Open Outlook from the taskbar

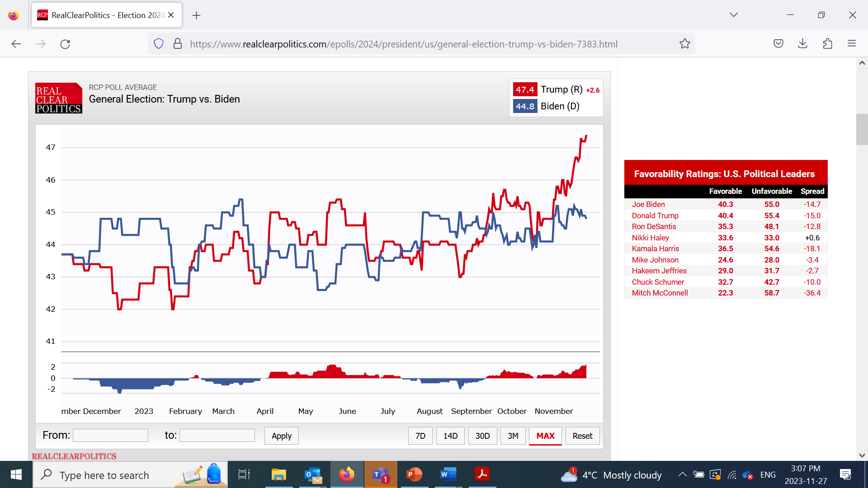(x=313, y=474)
